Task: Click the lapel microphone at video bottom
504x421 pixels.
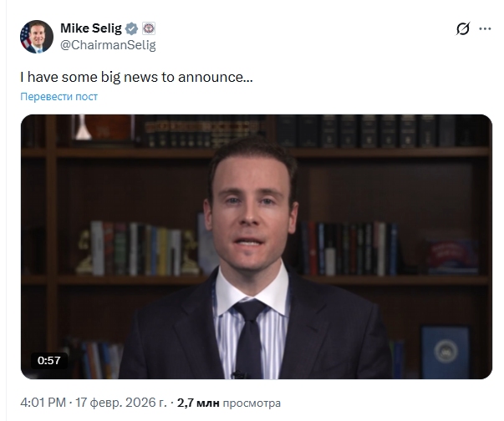Action: point(238,374)
